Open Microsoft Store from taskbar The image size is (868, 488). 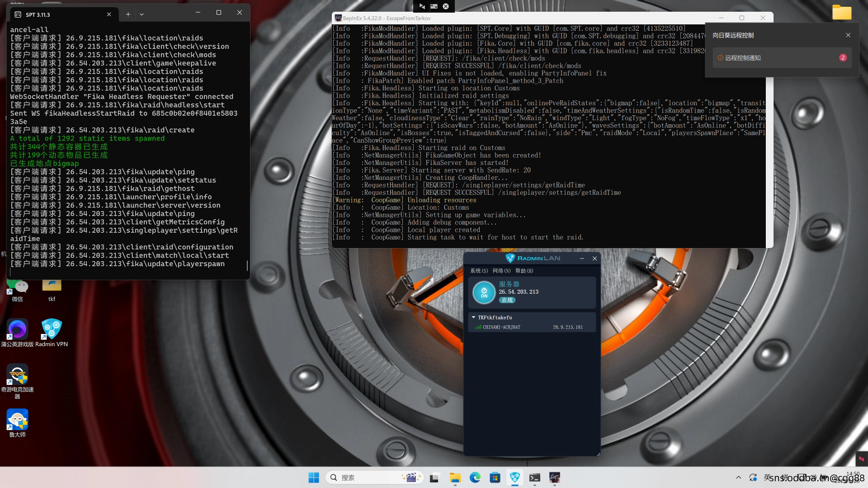click(x=495, y=478)
